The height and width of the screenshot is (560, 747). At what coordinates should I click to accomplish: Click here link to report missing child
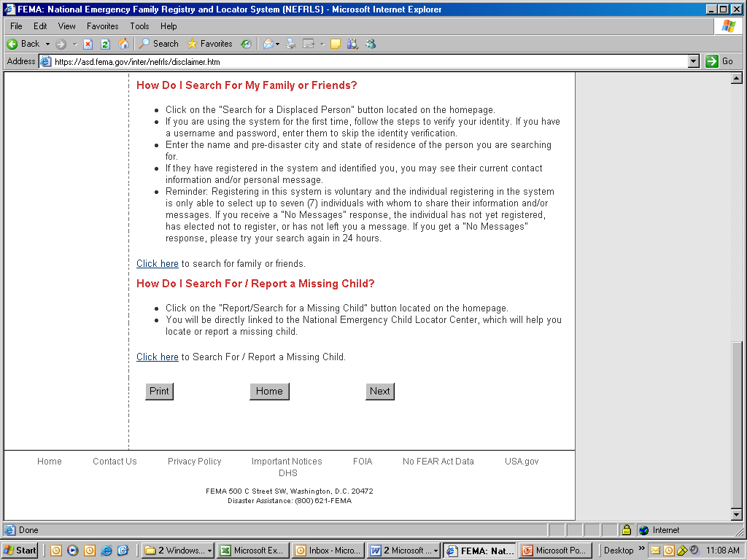pyautogui.click(x=158, y=357)
